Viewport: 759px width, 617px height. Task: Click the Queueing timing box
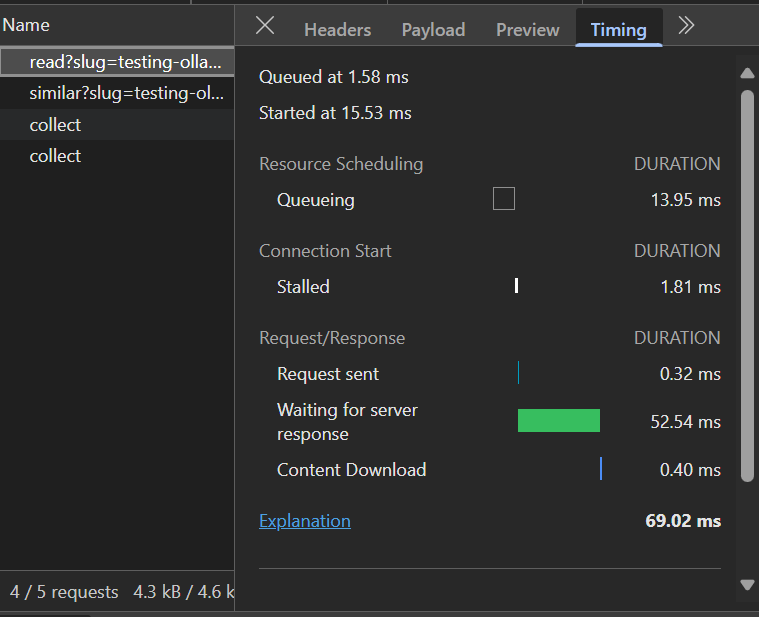click(504, 199)
